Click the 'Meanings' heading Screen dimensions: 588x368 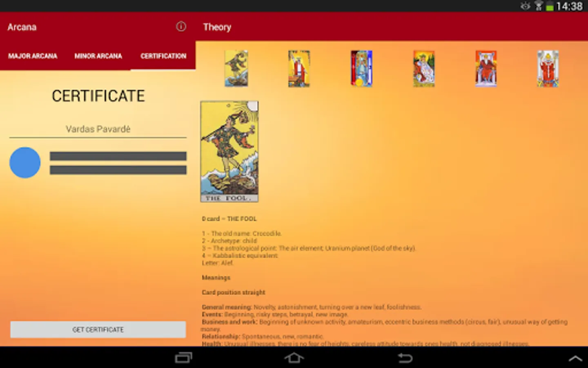pos(216,278)
